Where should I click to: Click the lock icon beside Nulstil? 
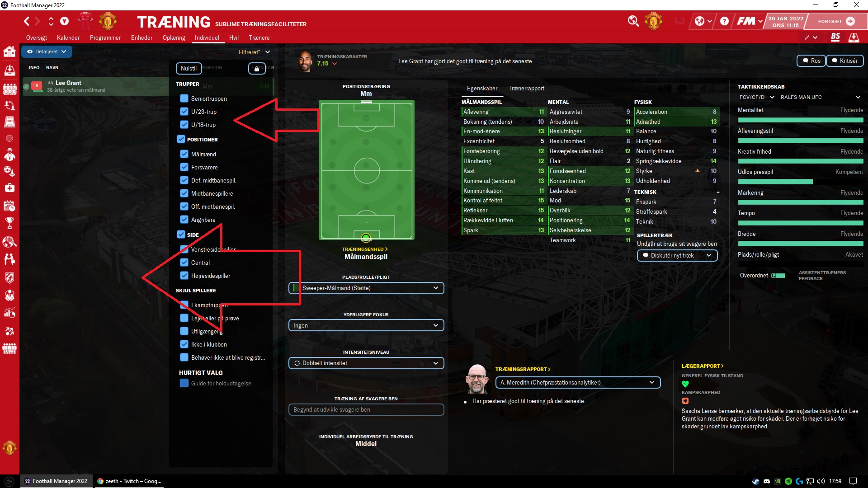tap(257, 69)
